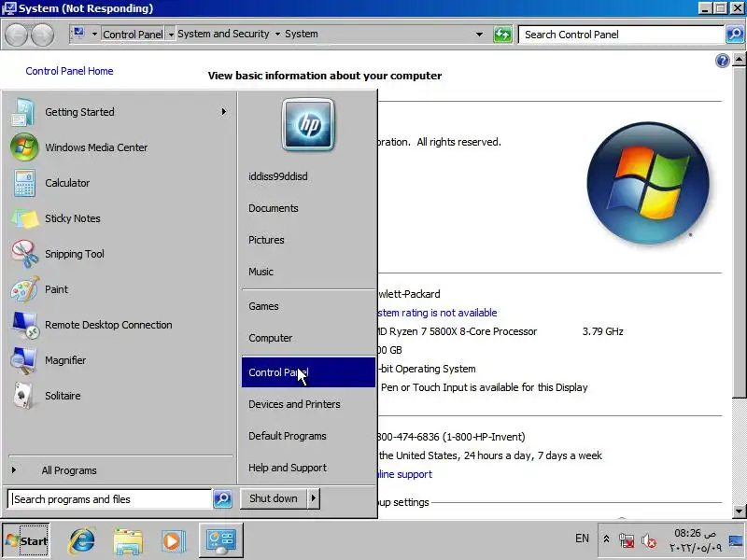Open Windows Explorer folder on taskbar
This screenshot has height=560, width=747.
coord(128,541)
